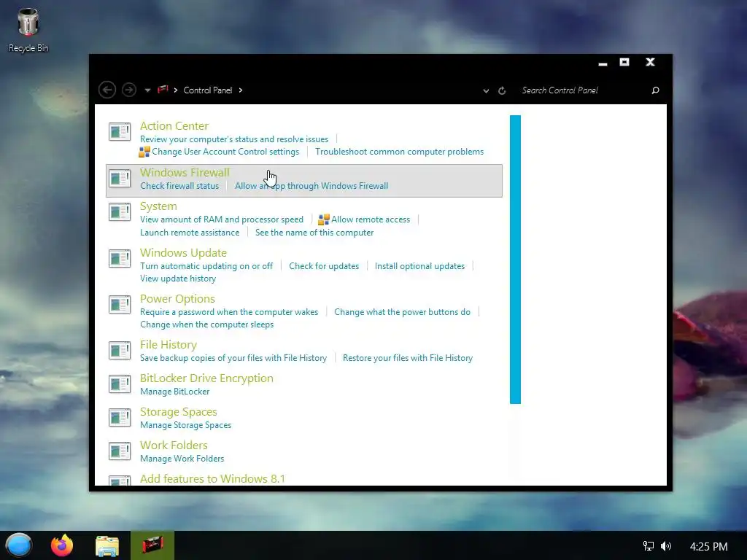The image size is (747, 560).
Task: Open Launch remote assistance
Action: click(190, 233)
